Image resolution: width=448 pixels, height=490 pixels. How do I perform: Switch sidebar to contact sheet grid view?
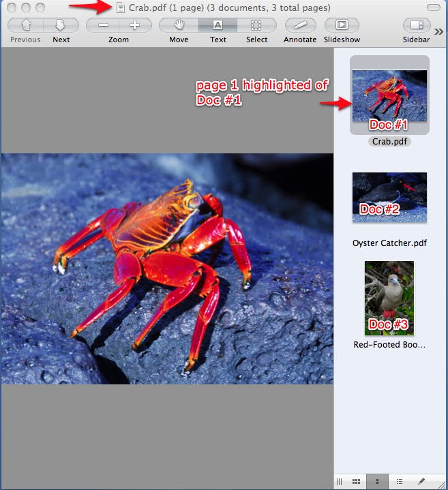[x=357, y=482]
